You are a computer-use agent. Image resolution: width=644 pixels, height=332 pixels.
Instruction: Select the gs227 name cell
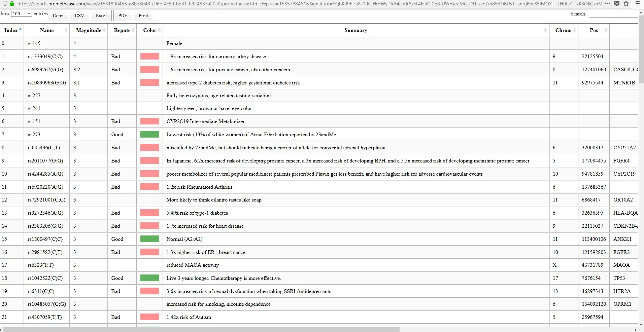coord(47,96)
